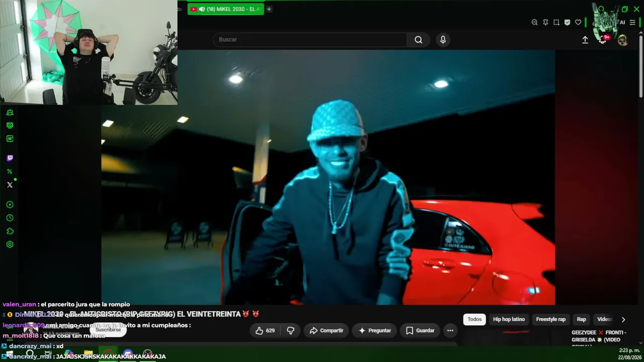Open YouTube notifications bell
This screenshot has height=362, width=644.
(602, 40)
